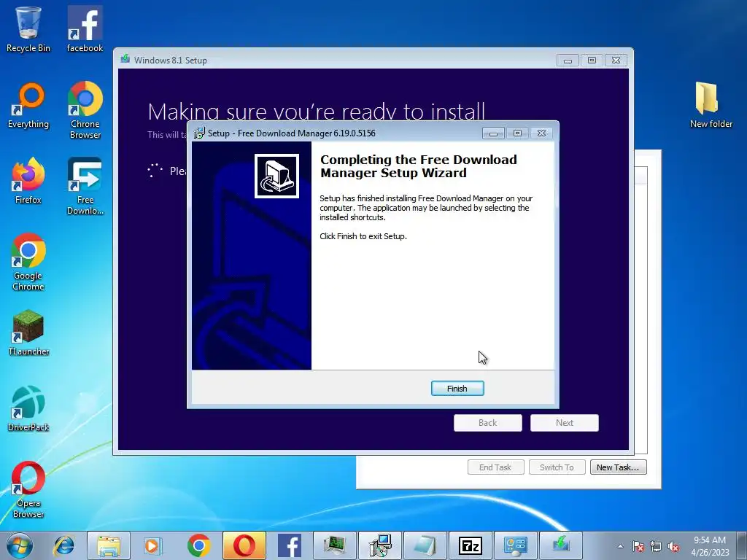The image size is (747, 560).
Task: Open Windows Explorer from the taskbar
Action: tap(109, 545)
